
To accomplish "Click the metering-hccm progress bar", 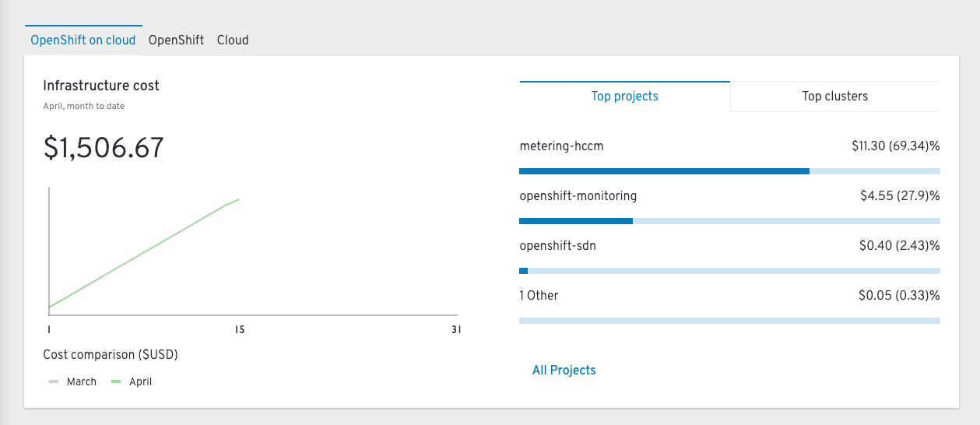I will [729, 171].
